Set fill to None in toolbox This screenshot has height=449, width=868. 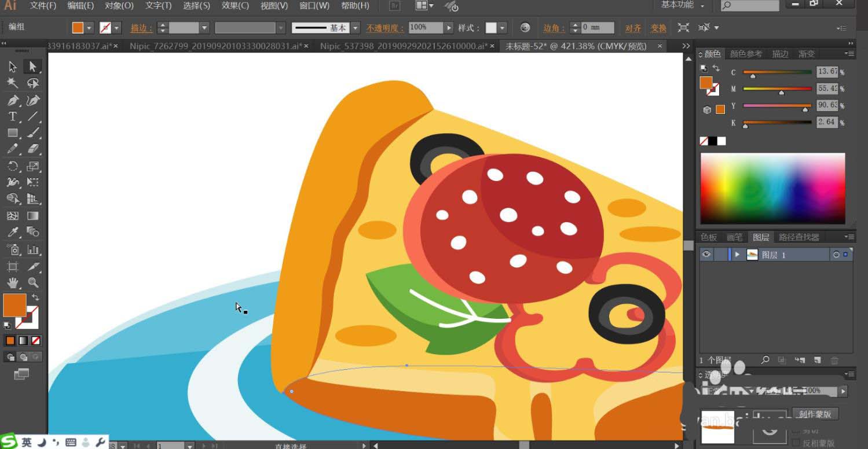36,341
